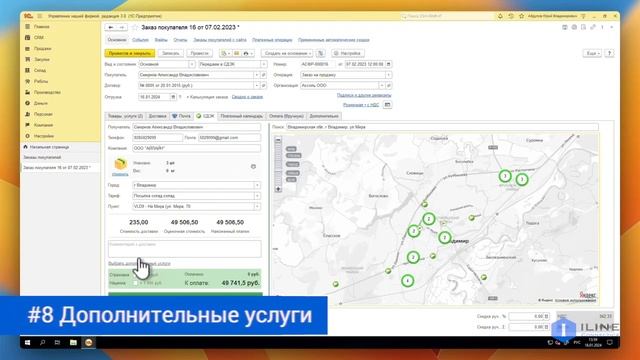Viewport: 640px width, 360px height.
Task: Click the price type icon beside Розничная с НДС
Action: click(387, 105)
